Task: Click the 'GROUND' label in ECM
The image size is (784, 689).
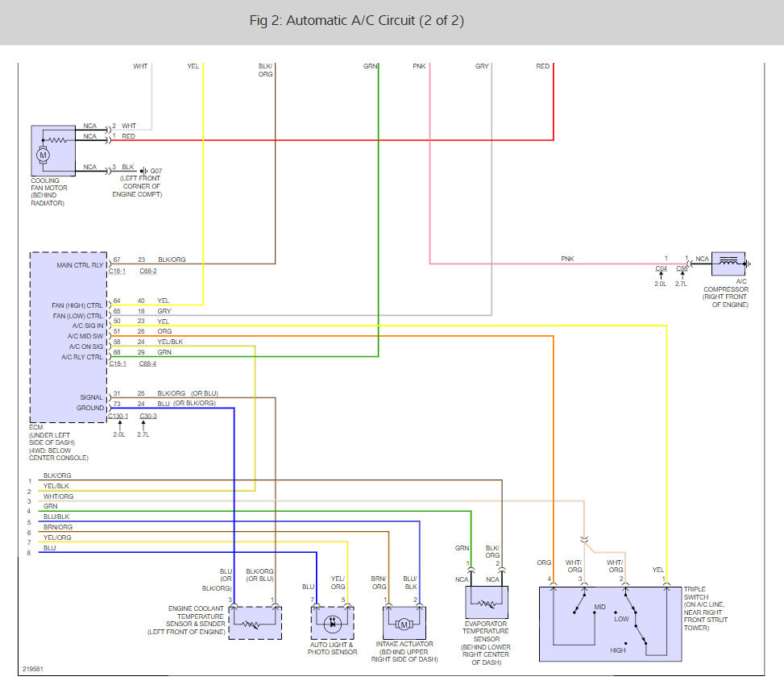Action: point(90,408)
